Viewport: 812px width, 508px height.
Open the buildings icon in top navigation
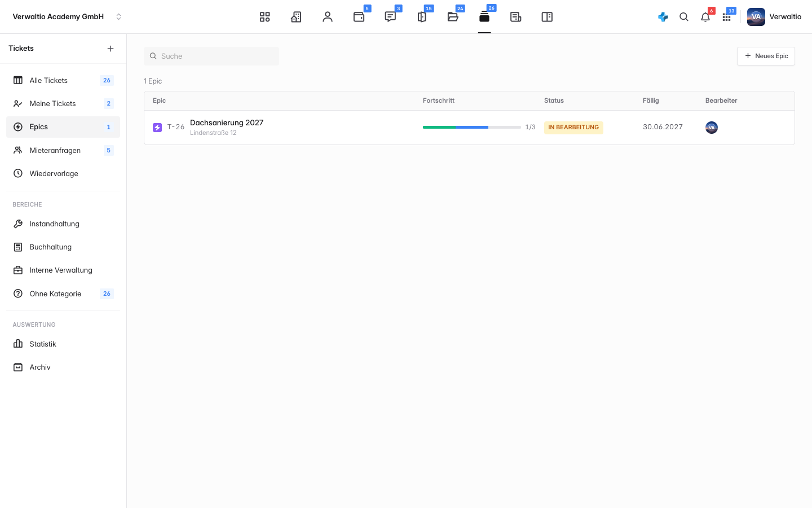click(296, 17)
